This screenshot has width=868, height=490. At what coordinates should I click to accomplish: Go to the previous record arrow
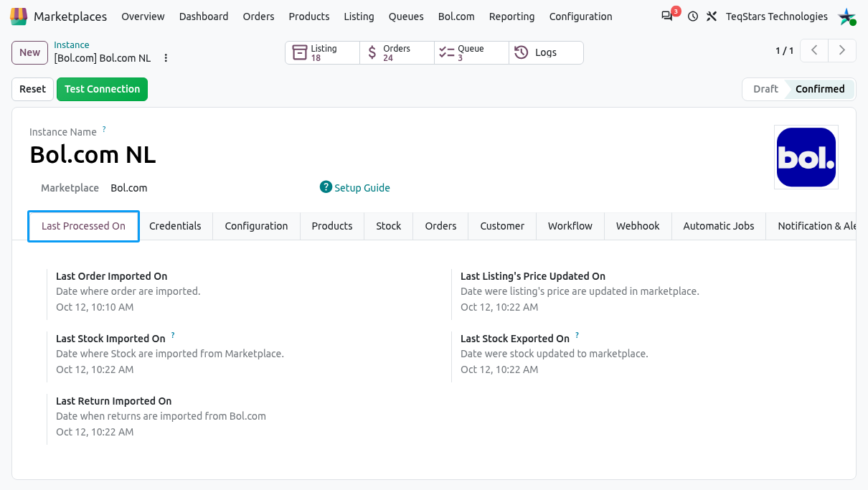point(814,50)
